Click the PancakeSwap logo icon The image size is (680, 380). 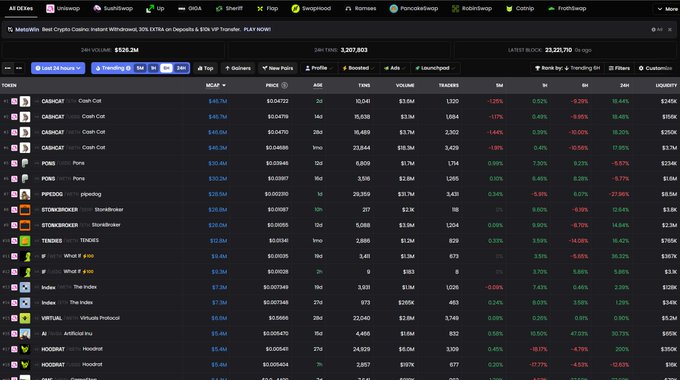[393, 9]
